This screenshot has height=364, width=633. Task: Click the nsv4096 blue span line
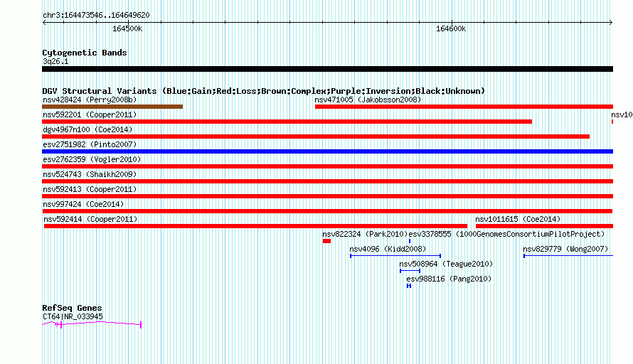point(395,256)
